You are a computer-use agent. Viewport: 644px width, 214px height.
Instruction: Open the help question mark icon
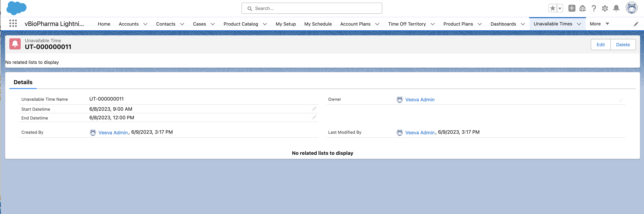(594, 8)
